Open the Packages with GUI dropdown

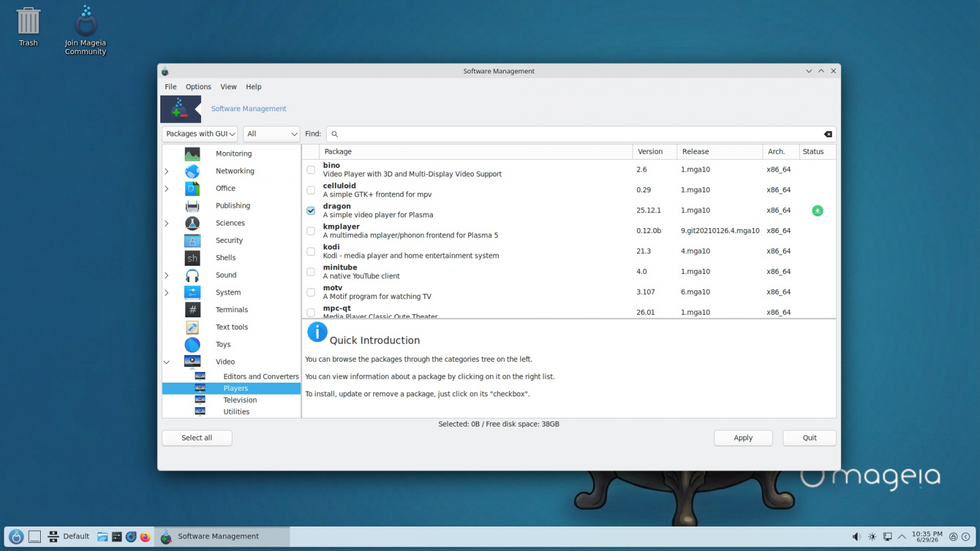[200, 134]
